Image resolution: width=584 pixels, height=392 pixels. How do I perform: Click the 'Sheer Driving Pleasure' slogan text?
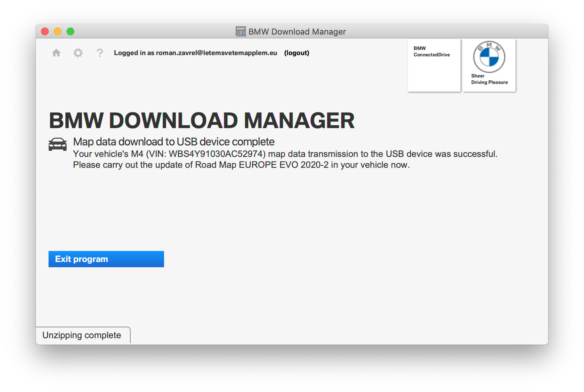tap(489, 79)
